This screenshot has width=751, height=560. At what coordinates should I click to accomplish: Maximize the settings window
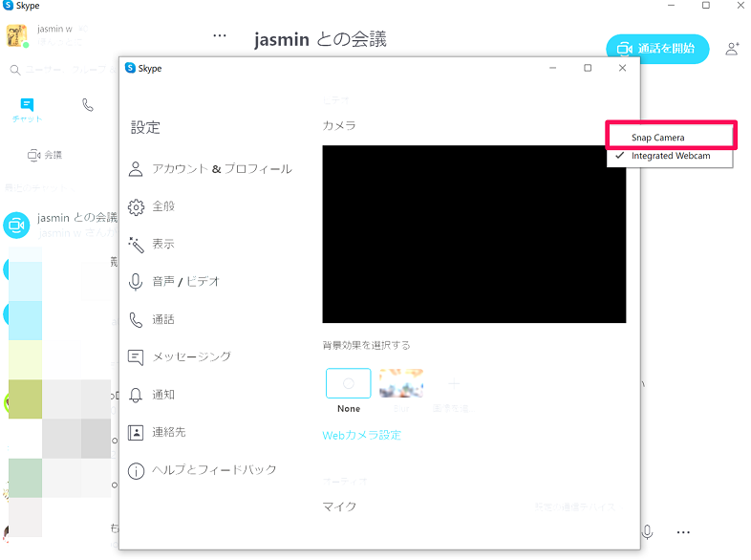pos(588,68)
